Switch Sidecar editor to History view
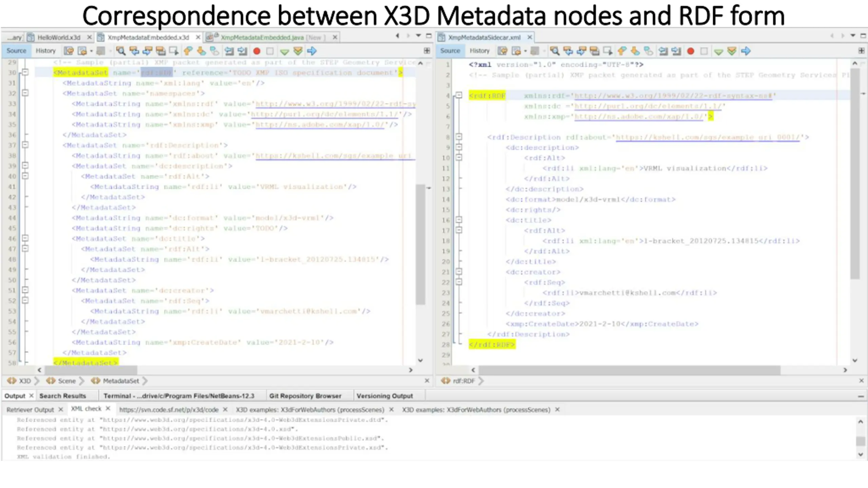The height and width of the screenshot is (488, 868). (479, 50)
